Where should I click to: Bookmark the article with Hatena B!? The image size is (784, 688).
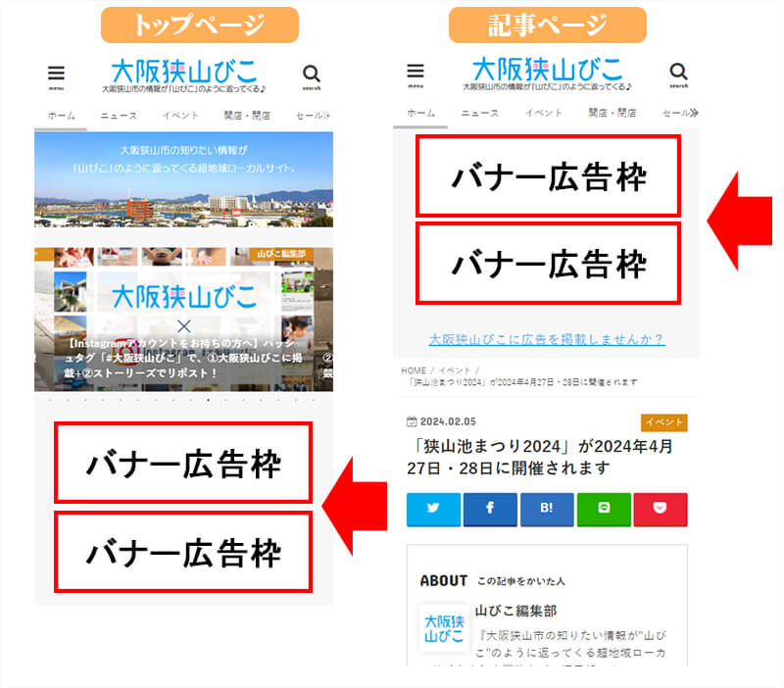547,509
